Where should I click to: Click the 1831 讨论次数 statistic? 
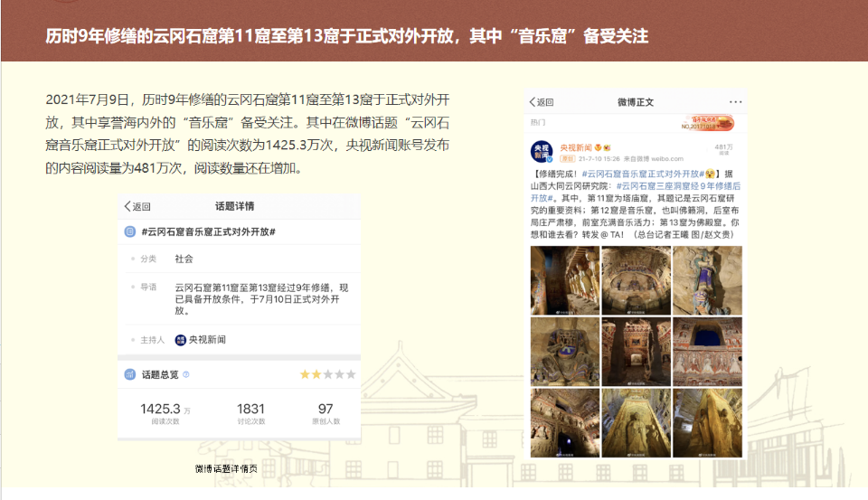(250, 413)
